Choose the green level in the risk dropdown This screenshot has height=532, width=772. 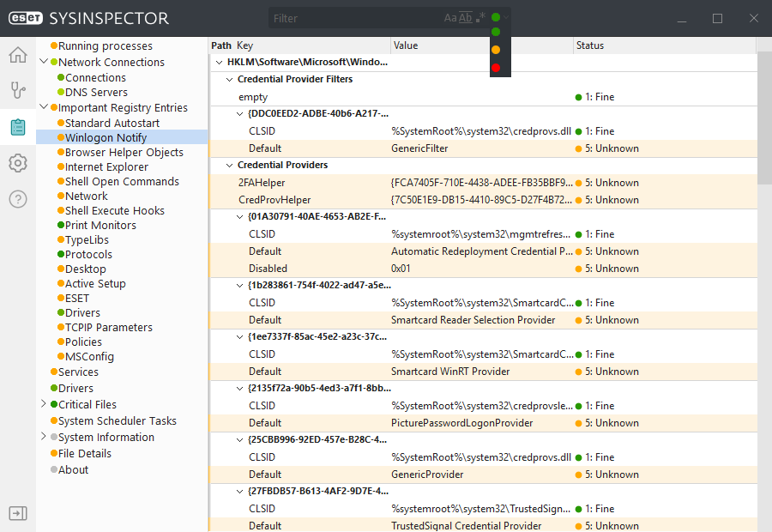pos(496,32)
